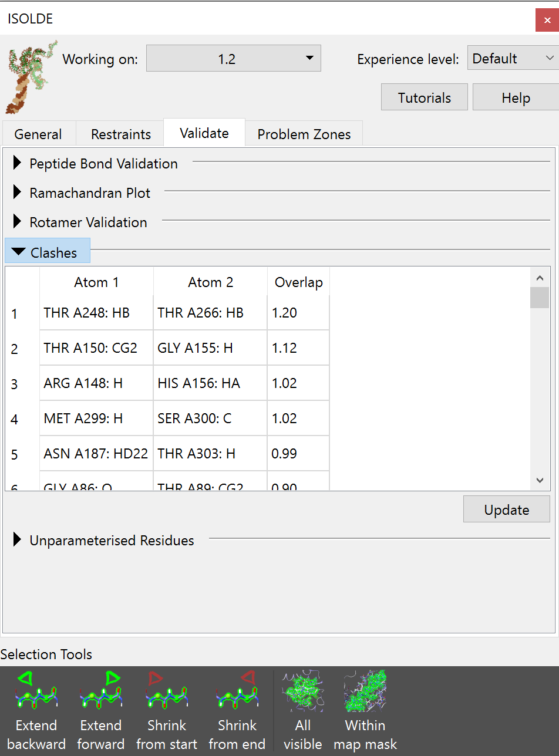Sort by the Atom 1 column header
The image size is (559, 756).
pos(96,282)
